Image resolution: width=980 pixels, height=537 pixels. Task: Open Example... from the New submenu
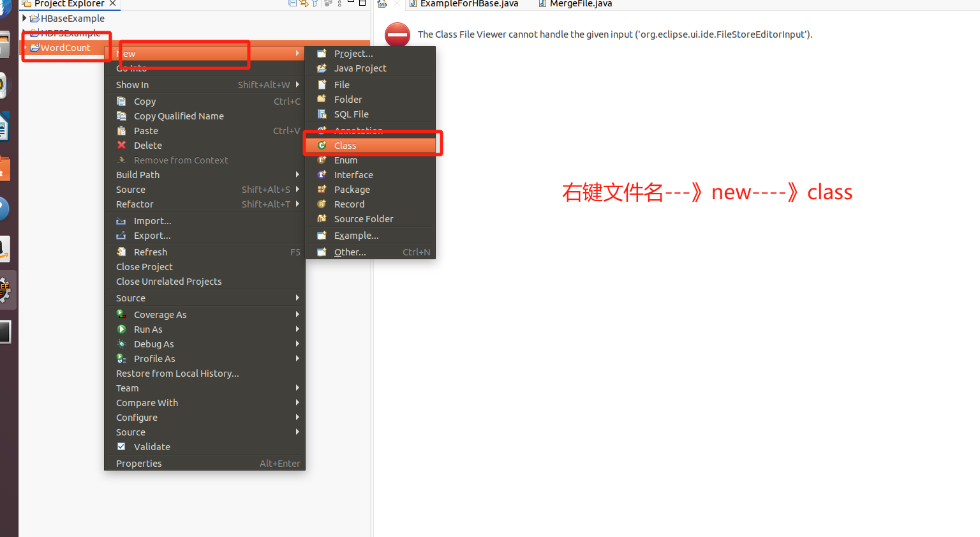(x=371, y=236)
